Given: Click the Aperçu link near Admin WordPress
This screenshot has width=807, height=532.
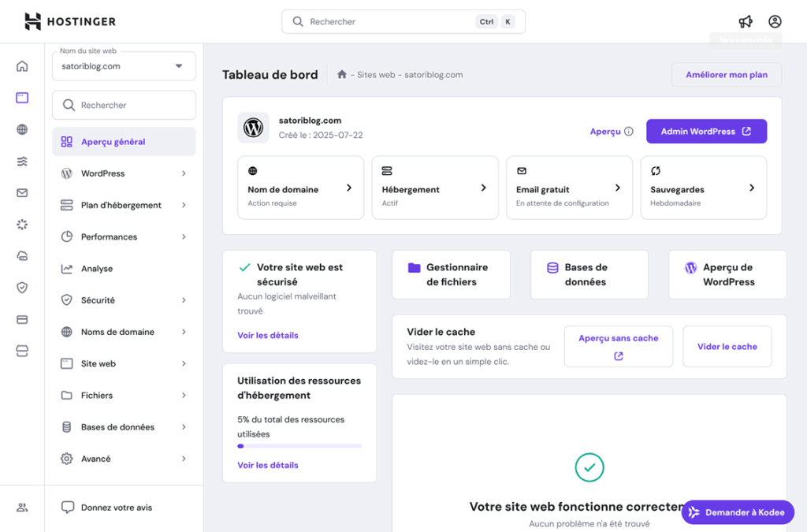Looking at the screenshot, I should point(605,131).
